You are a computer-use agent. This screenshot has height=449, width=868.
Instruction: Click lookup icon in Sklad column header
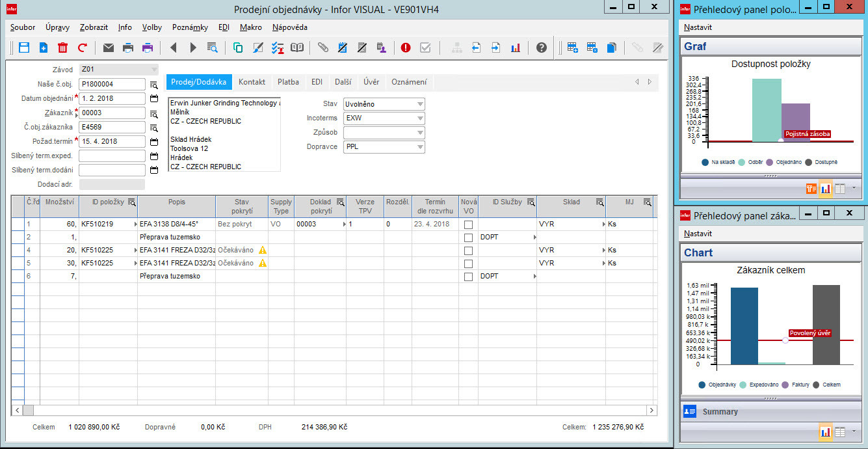pos(599,202)
